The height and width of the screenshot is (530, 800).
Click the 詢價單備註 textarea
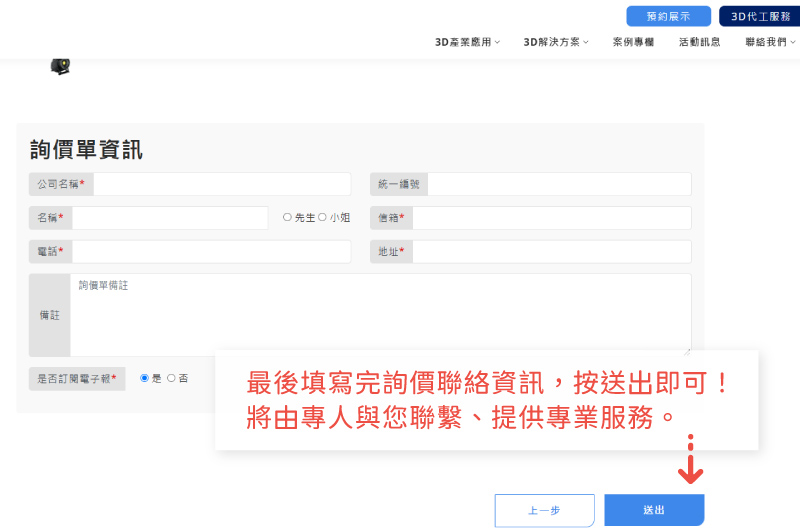[380, 315]
